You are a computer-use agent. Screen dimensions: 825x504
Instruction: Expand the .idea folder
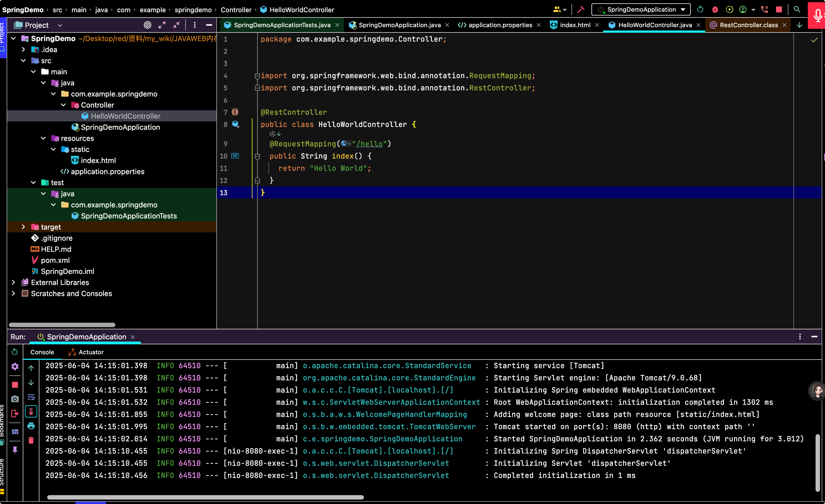pos(23,50)
